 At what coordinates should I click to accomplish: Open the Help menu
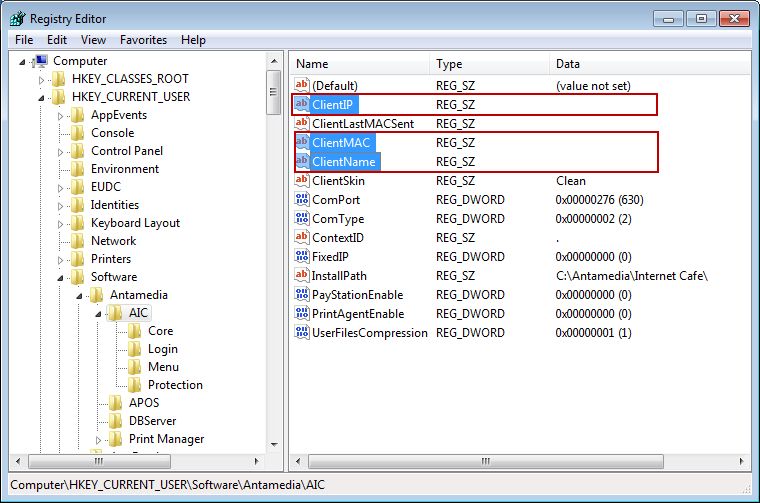click(193, 40)
